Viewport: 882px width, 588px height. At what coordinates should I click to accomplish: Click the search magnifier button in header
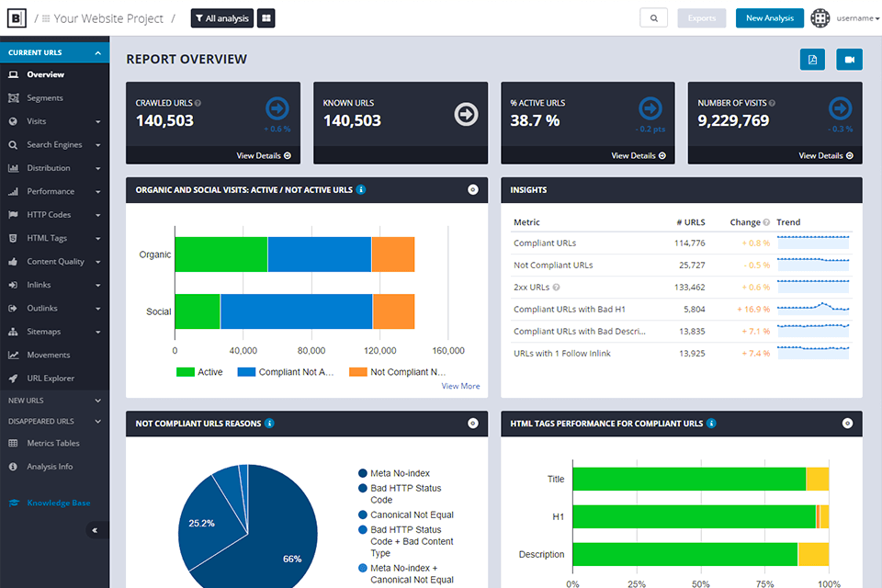pos(653,18)
